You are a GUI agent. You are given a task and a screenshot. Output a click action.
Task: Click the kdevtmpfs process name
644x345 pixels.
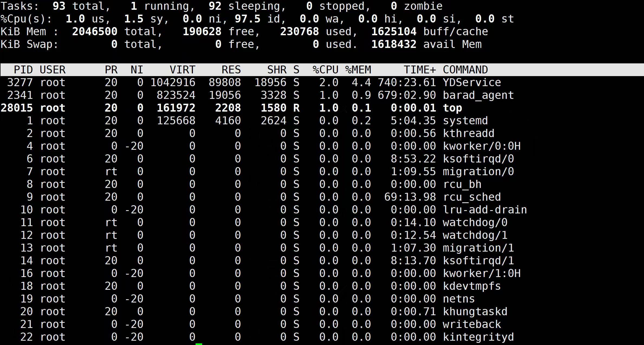click(x=472, y=286)
